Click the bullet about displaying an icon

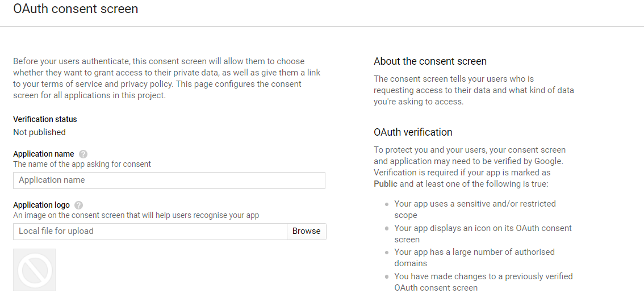pos(483,233)
